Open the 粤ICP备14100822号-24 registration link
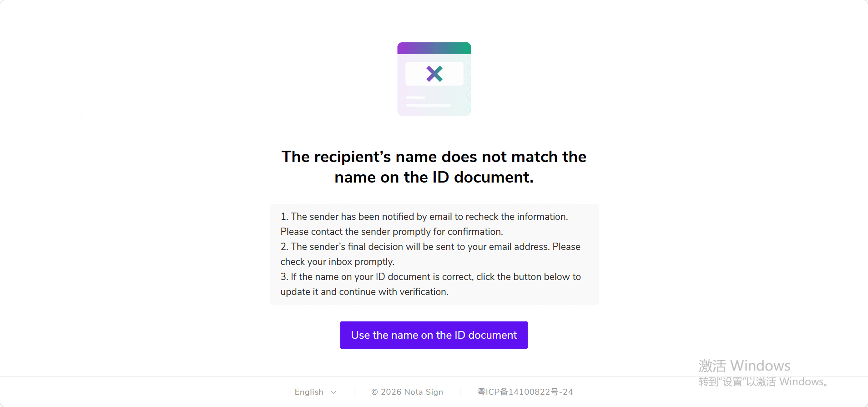868x407 pixels. click(525, 392)
